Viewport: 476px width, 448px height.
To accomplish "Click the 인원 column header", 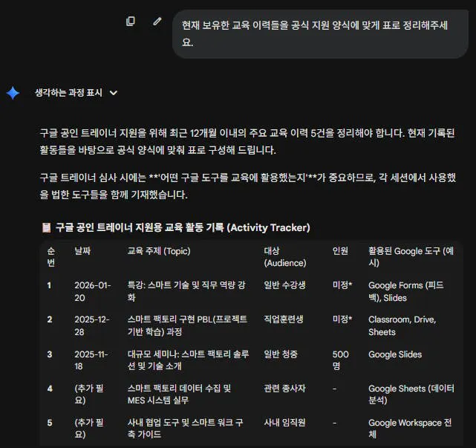I will 340,251.
